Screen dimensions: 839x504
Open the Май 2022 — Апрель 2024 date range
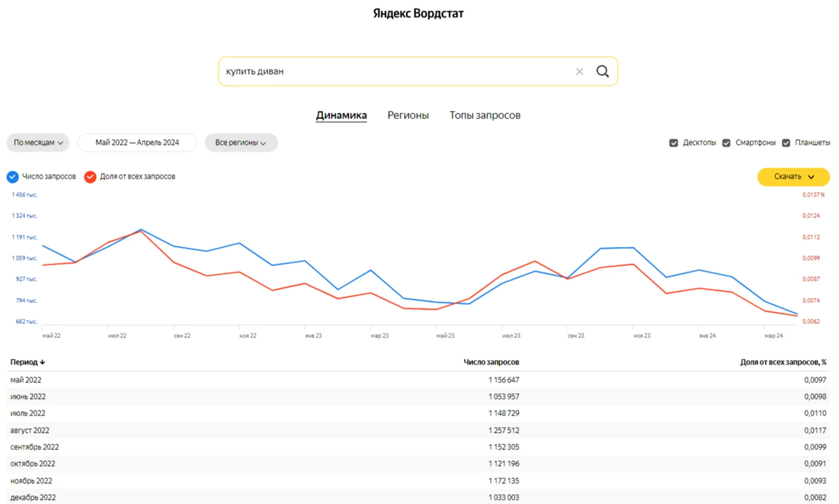click(x=137, y=143)
